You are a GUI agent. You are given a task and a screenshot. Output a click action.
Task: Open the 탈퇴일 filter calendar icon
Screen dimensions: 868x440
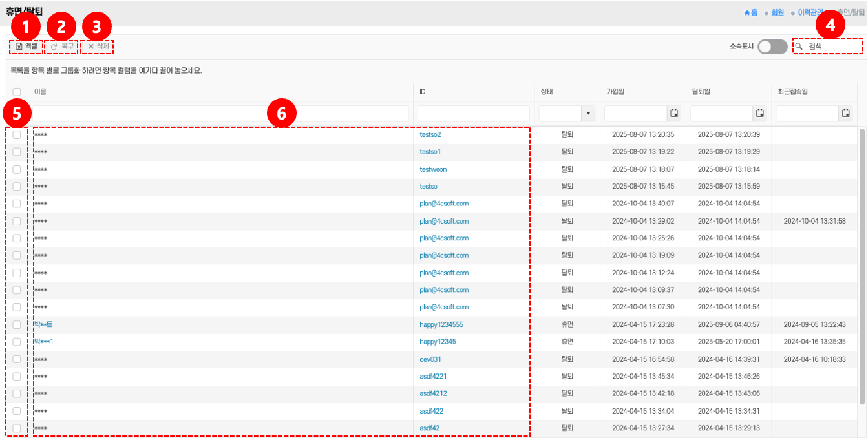pyautogui.click(x=760, y=114)
